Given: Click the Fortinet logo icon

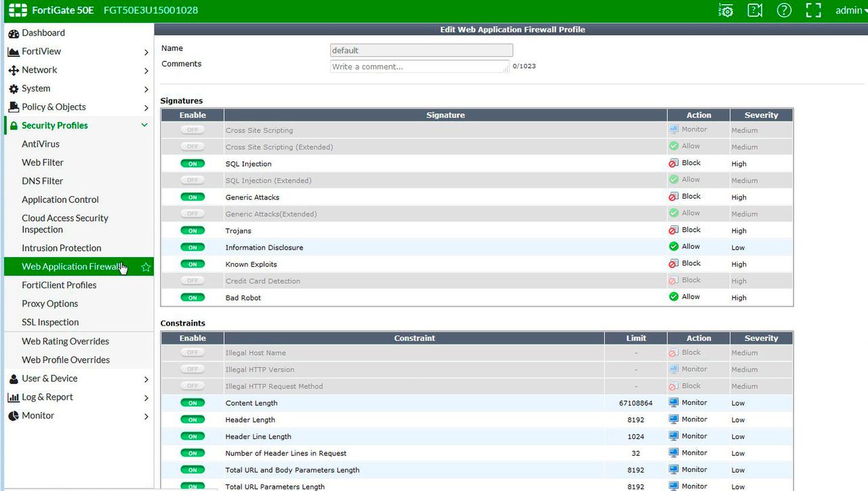Looking at the screenshot, I should click(x=18, y=10).
